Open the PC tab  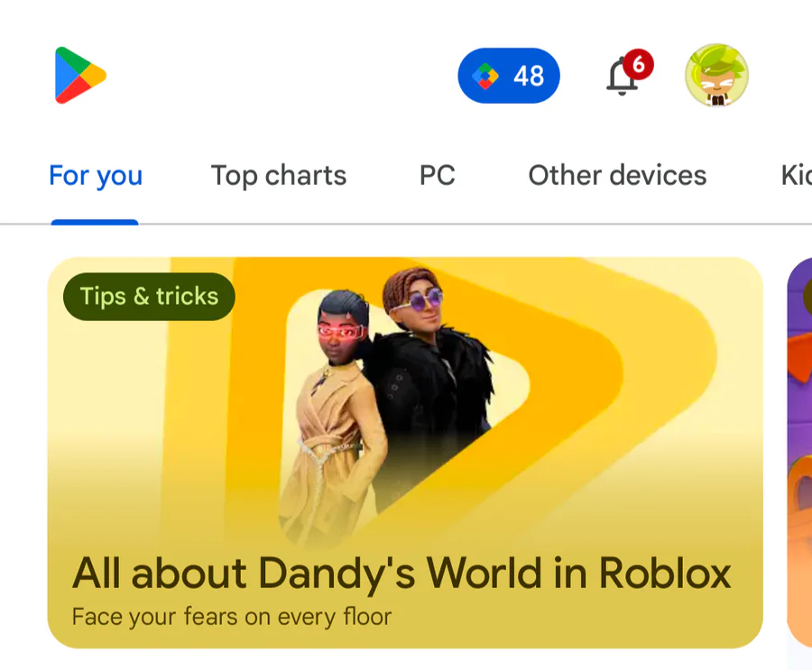pyautogui.click(x=437, y=175)
